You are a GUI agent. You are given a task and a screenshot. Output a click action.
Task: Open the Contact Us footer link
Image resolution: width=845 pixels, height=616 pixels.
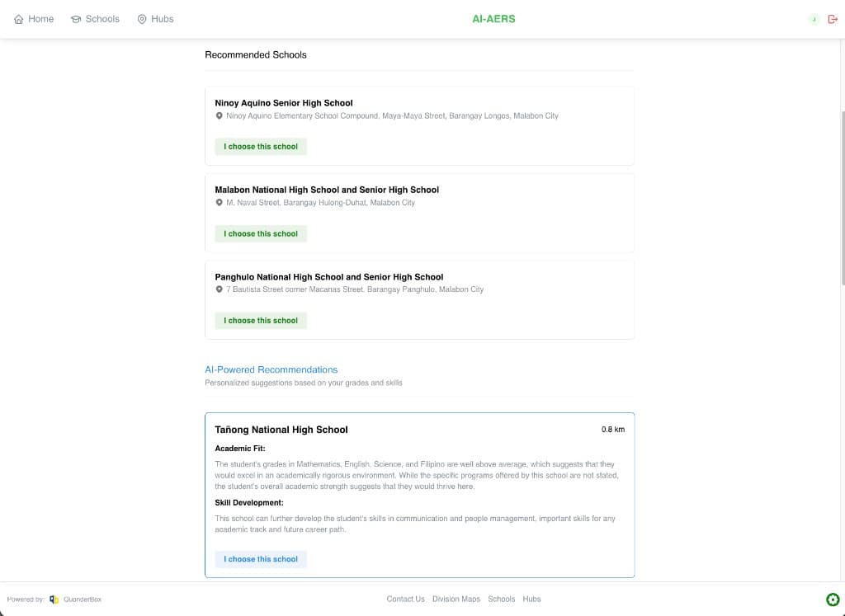pyautogui.click(x=405, y=600)
